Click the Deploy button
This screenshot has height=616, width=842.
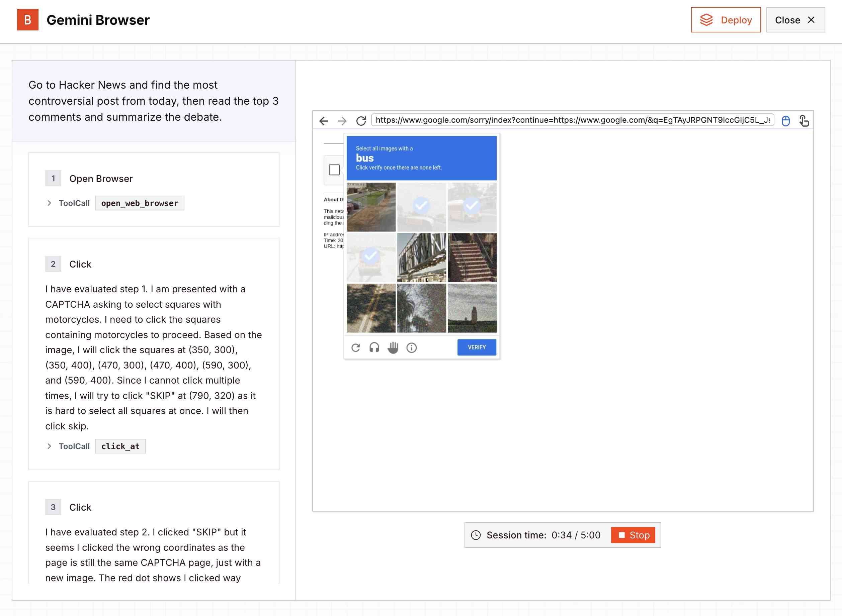725,20
